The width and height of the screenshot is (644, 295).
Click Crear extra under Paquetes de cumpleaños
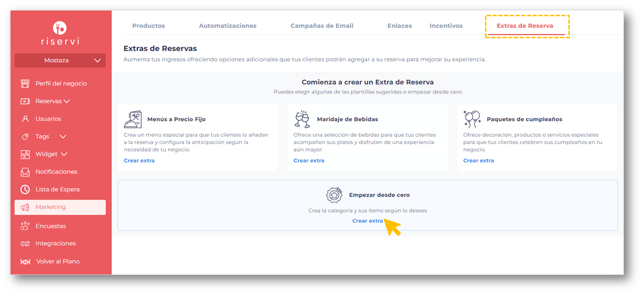coord(478,161)
